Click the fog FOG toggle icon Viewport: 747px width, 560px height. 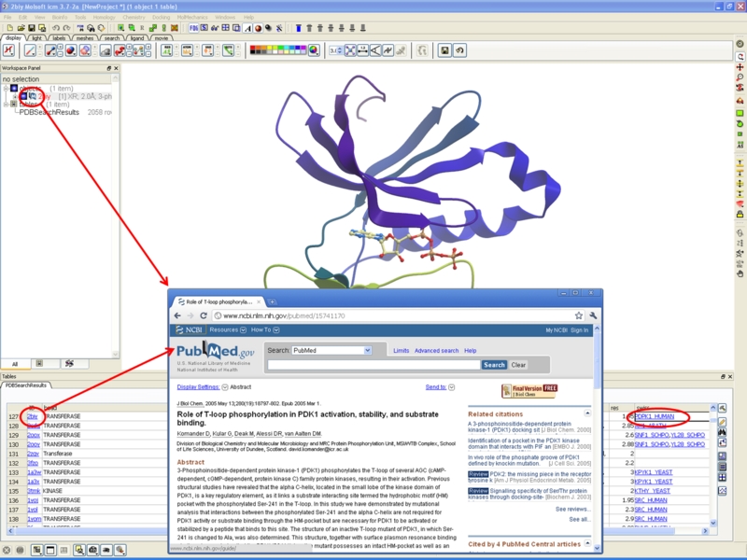195,28
